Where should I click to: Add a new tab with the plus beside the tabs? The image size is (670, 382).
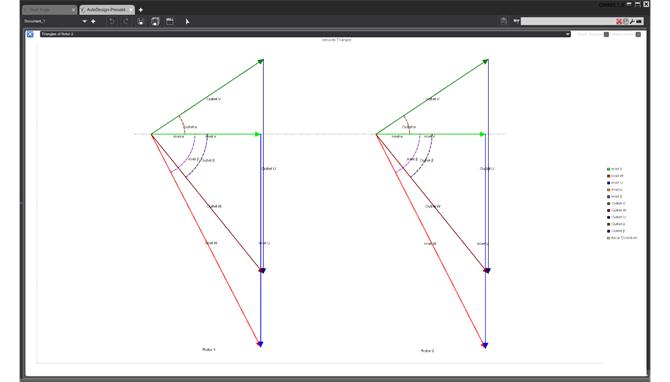tap(141, 9)
